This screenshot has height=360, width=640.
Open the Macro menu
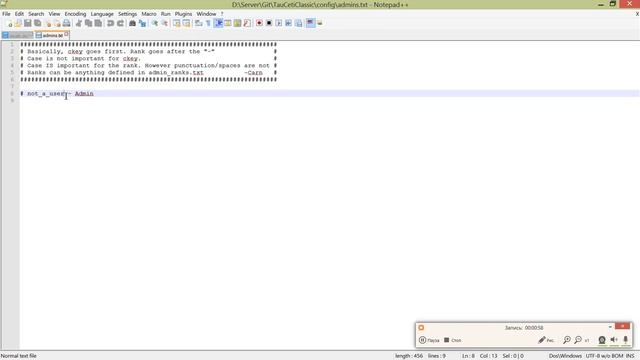(149, 14)
